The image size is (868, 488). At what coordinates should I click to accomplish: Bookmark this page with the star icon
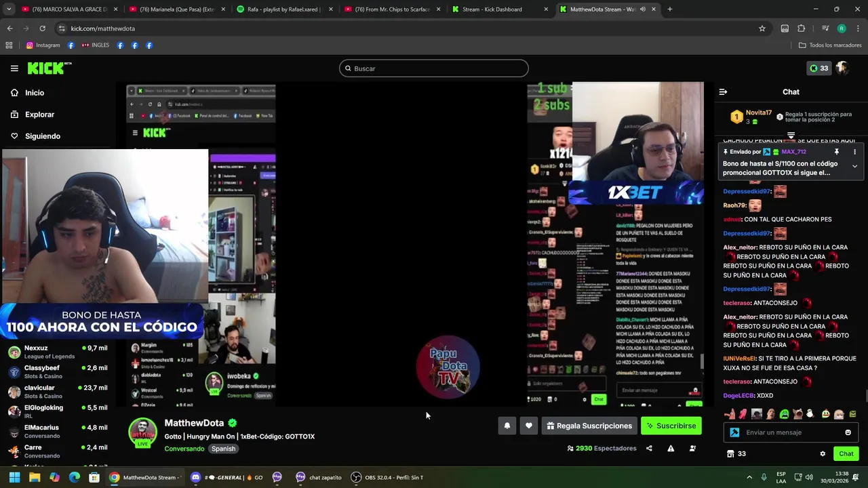pyautogui.click(x=762, y=28)
